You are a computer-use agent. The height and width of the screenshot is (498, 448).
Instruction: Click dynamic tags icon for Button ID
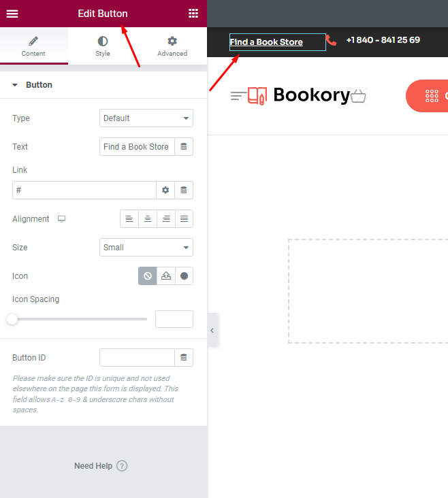point(184,358)
